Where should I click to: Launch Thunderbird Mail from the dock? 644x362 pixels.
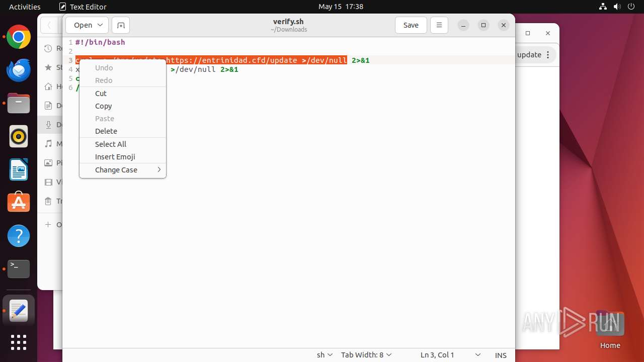pyautogui.click(x=19, y=70)
